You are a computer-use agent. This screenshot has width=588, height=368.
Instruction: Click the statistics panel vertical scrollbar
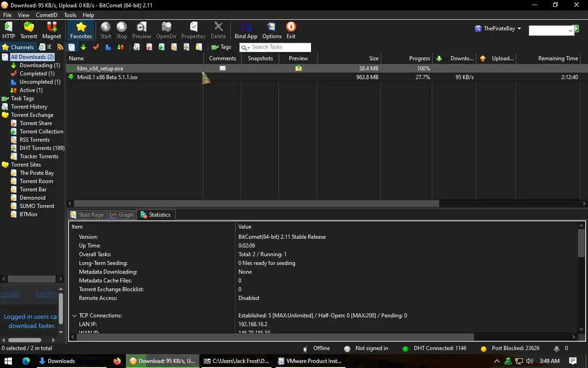582,243
